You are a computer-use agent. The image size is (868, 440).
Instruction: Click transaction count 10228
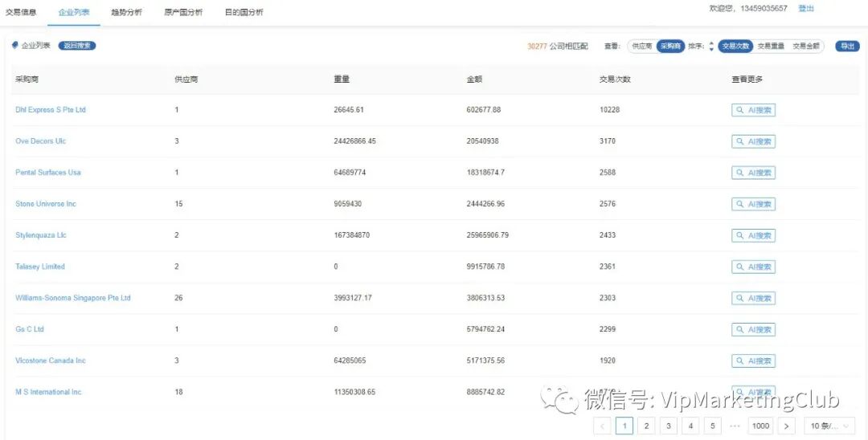click(x=609, y=110)
